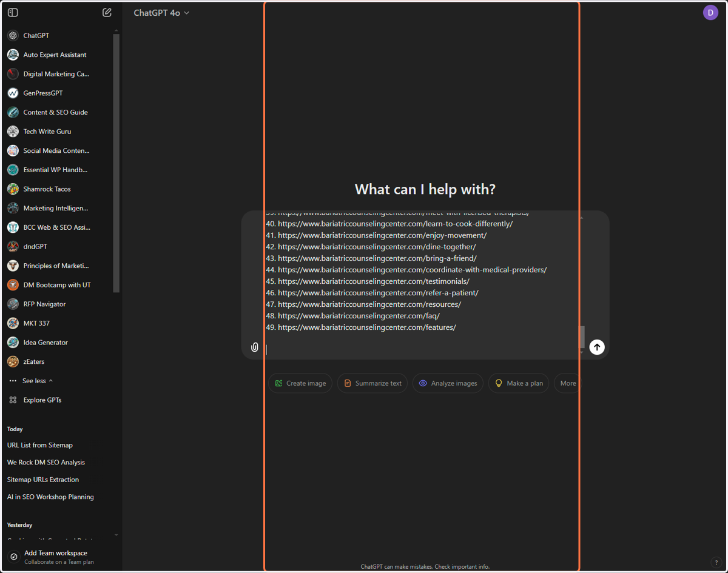Open the Marketing Intelligen... GPT icon
The height and width of the screenshot is (573, 728).
13,208
